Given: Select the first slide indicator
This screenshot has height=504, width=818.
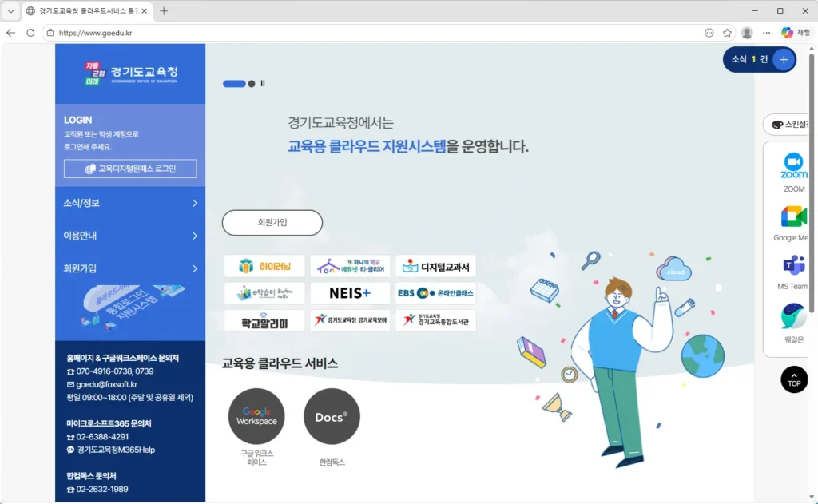Looking at the screenshot, I should click(x=234, y=84).
